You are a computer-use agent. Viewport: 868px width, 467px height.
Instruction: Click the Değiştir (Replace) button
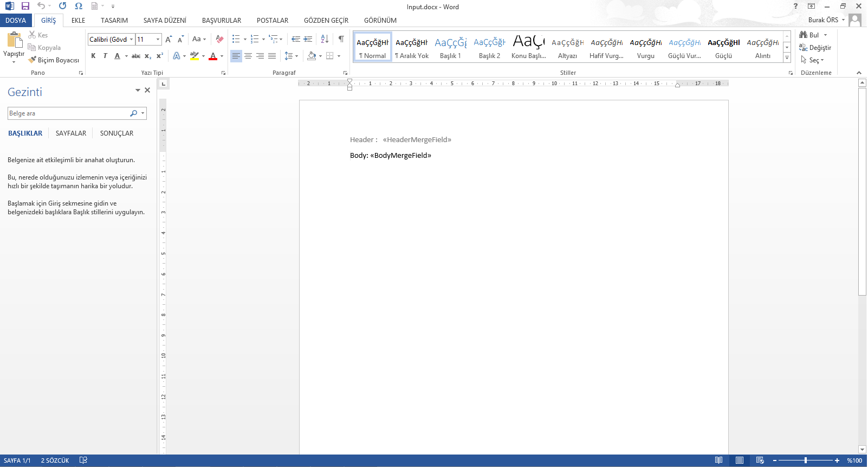[815, 48]
